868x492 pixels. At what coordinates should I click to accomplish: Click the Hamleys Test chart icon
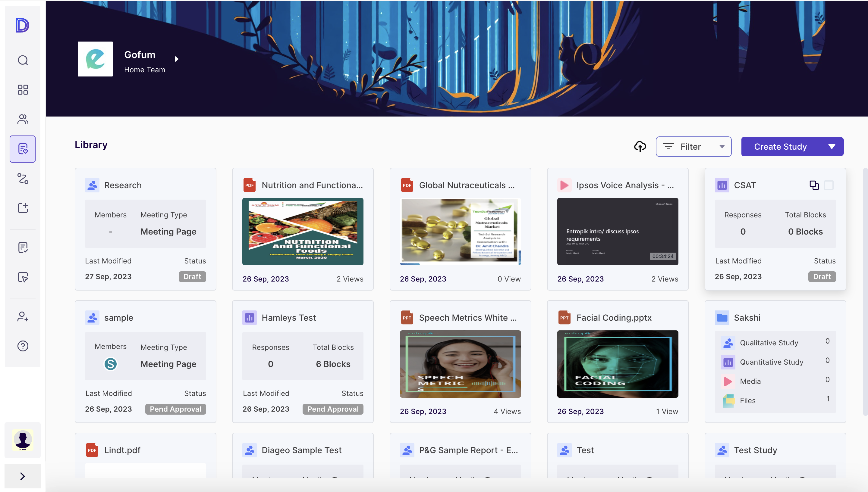250,317
